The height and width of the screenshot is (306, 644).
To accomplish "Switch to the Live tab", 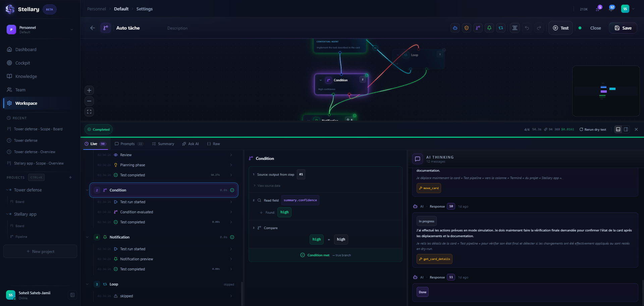I will (96, 144).
